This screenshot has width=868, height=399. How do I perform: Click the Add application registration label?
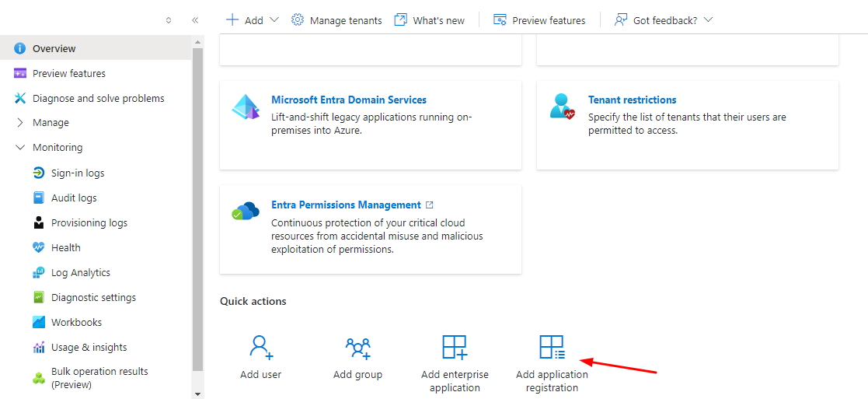552,381
